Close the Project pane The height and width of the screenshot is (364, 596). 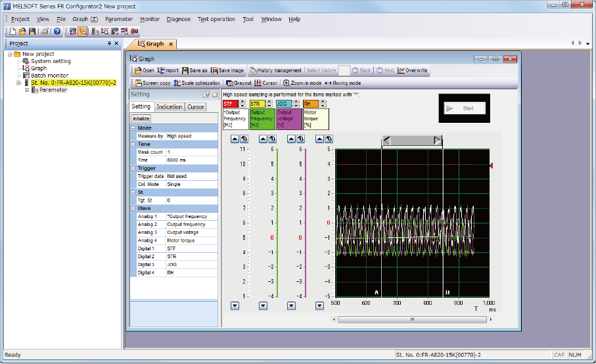(117, 43)
